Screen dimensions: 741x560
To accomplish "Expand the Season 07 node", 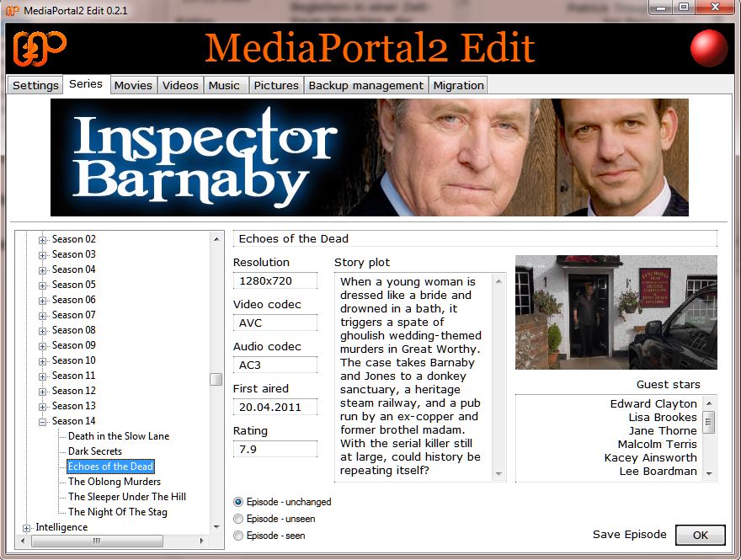I will click(x=43, y=316).
